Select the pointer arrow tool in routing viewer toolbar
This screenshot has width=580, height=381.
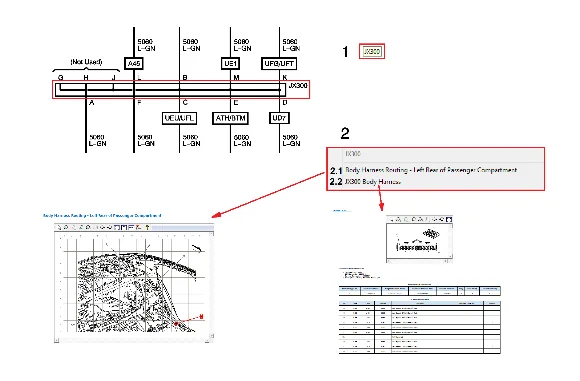(59, 227)
